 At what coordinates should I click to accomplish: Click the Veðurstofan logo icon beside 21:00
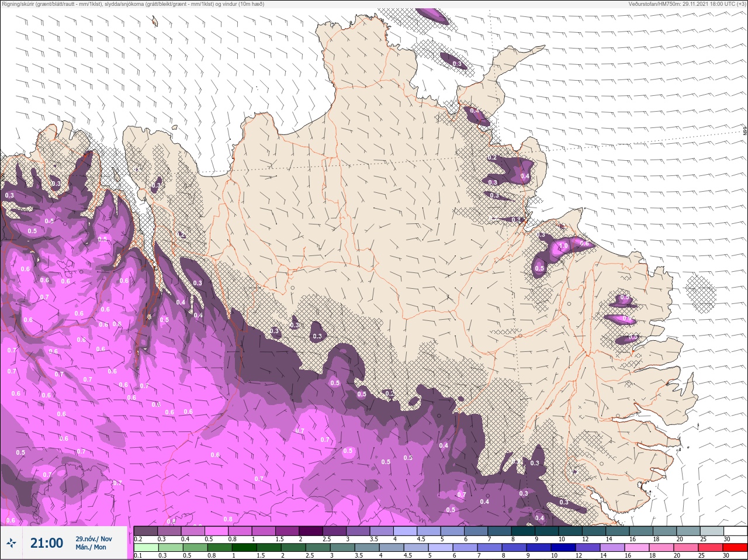pos(11,543)
